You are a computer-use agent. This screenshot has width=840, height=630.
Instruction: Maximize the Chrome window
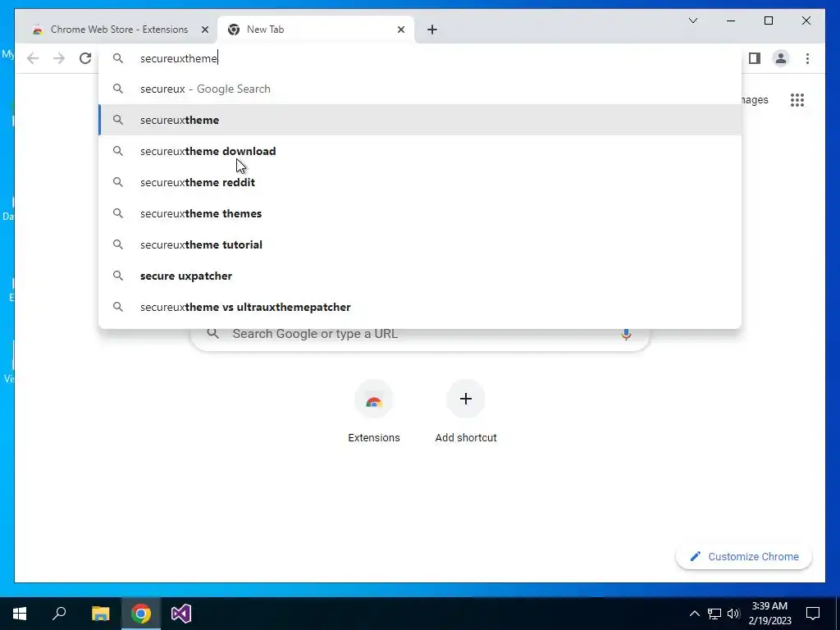click(x=768, y=21)
